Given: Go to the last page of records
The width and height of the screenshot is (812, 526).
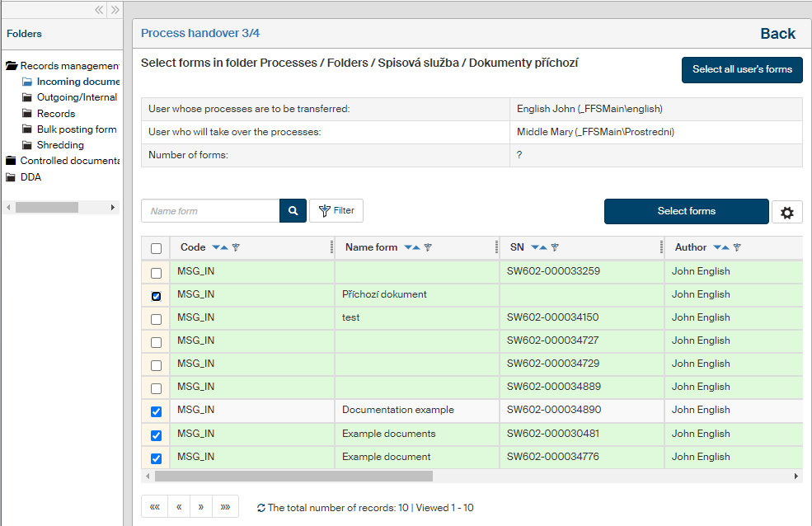Looking at the screenshot, I should point(225,507).
